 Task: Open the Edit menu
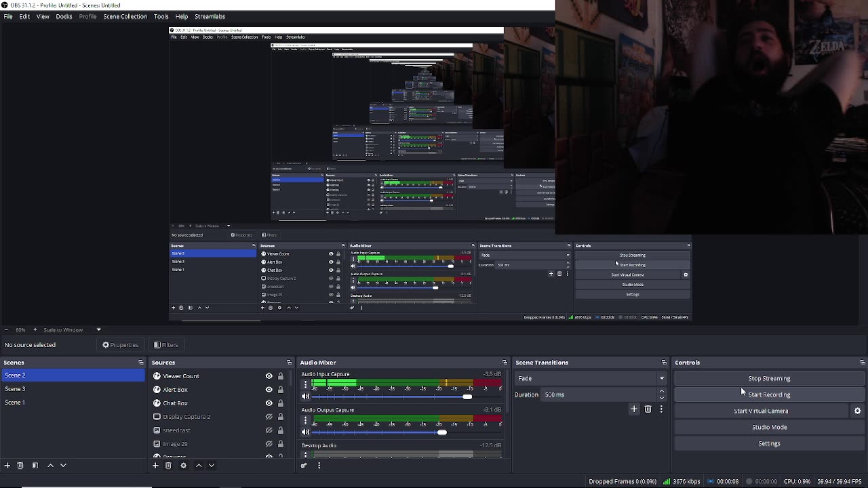pos(24,16)
